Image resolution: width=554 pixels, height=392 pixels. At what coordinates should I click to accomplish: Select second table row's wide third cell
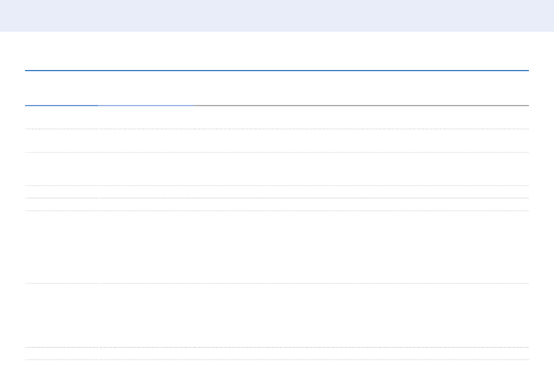pyautogui.click(x=362, y=141)
